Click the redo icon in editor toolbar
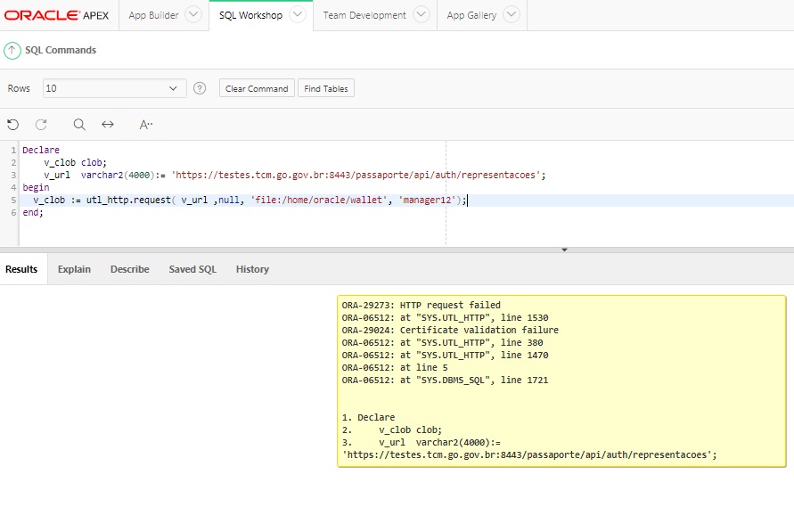The image size is (794, 532). pyautogui.click(x=41, y=125)
